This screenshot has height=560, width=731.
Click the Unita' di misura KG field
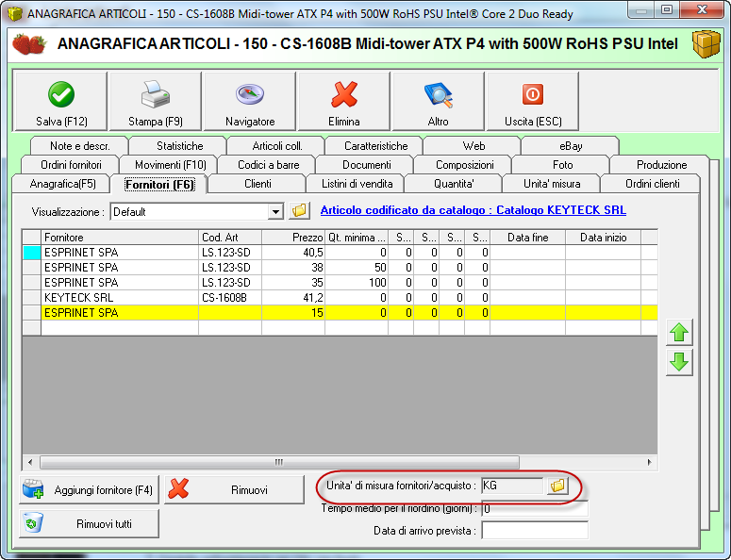512,486
